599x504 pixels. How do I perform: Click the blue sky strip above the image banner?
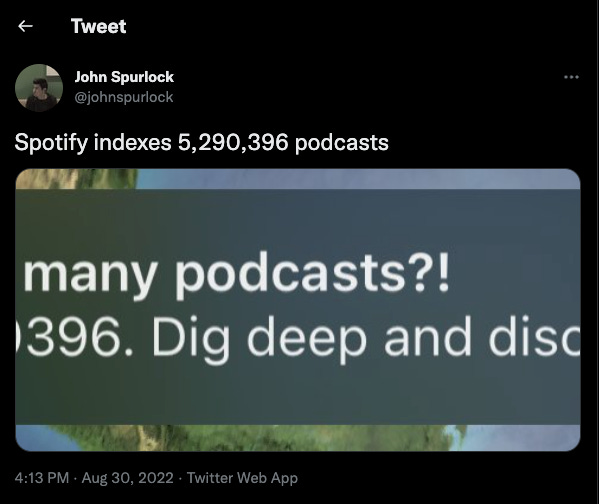(357, 179)
